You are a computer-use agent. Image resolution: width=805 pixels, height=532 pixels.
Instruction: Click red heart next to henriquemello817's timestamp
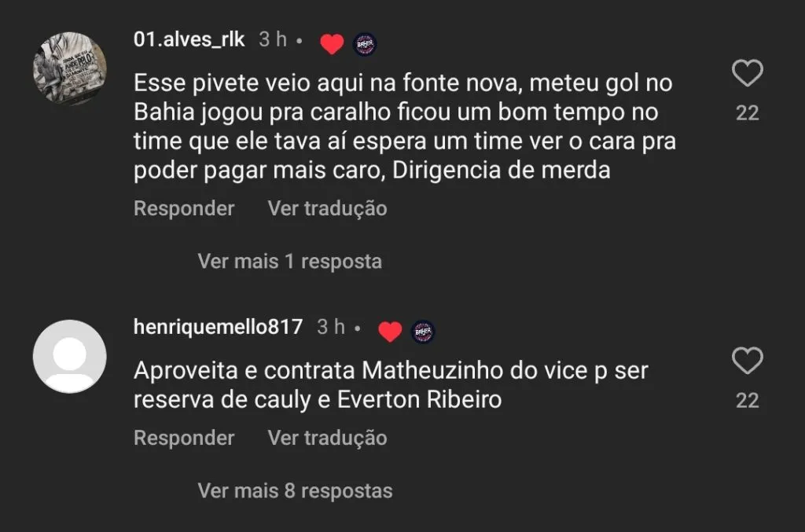point(390,332)
